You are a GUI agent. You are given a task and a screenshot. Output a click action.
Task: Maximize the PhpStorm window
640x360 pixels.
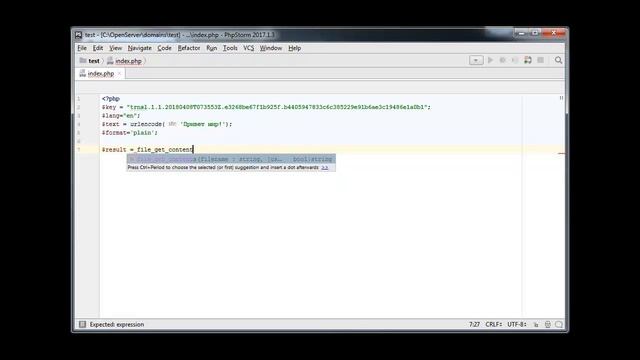535,33
